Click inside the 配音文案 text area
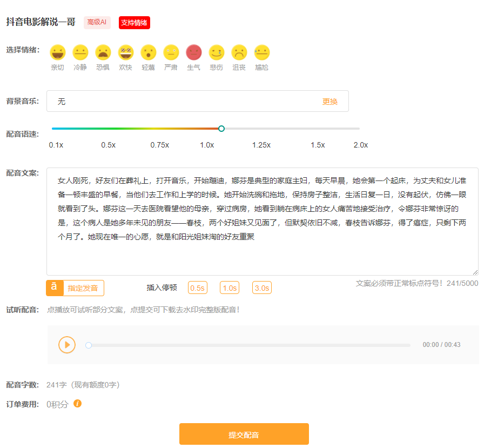The width and height of the screenshot is (491, 448). tap(263, 222)
